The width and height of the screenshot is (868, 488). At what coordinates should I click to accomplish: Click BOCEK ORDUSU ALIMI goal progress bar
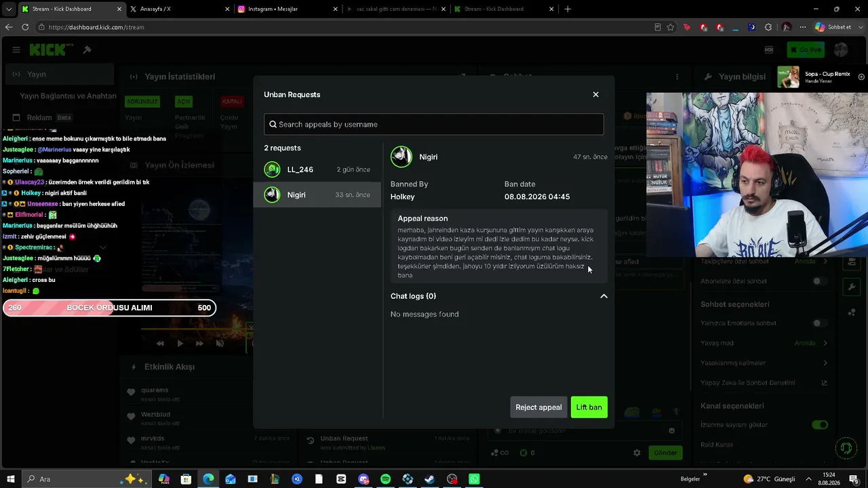[x=109, y=308]
